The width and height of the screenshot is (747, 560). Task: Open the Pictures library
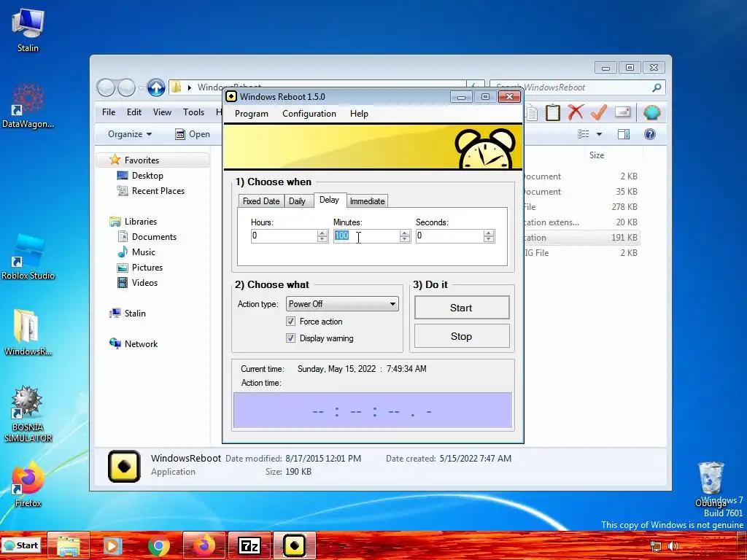pos(147,267)
